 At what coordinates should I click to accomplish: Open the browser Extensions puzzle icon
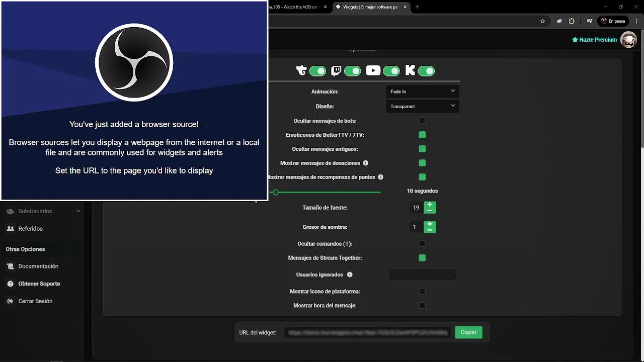pyautogui.click(x=572, y=21)
